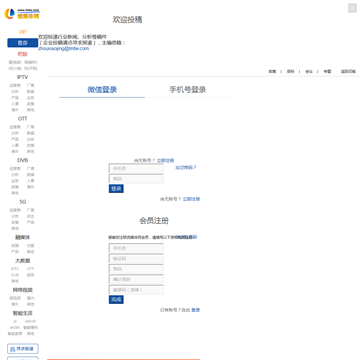Click the 确认密码 registration field

(x=136, y=279)
